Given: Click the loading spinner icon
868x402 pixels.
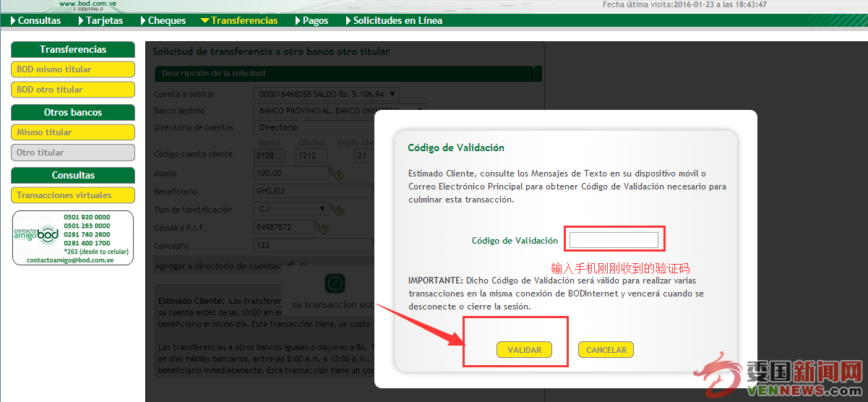Looking at the screenshot, I should click(x=335, y=283).
